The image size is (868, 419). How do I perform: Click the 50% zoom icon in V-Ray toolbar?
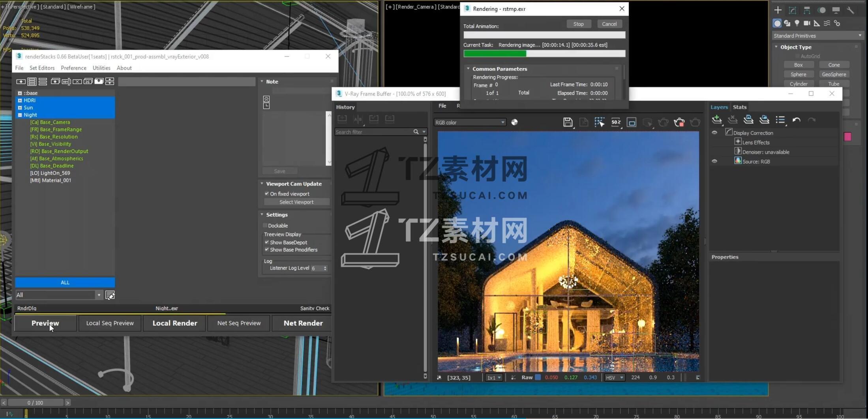click(616, 122)
